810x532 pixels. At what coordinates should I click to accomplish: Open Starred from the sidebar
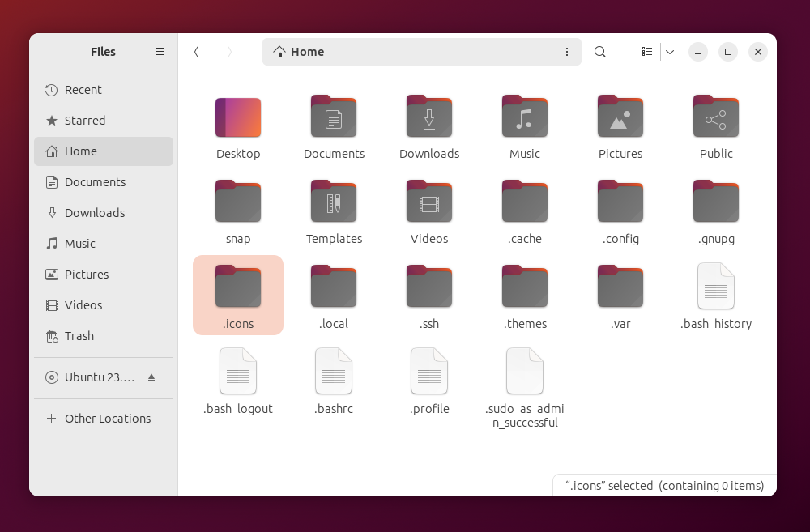83,121
